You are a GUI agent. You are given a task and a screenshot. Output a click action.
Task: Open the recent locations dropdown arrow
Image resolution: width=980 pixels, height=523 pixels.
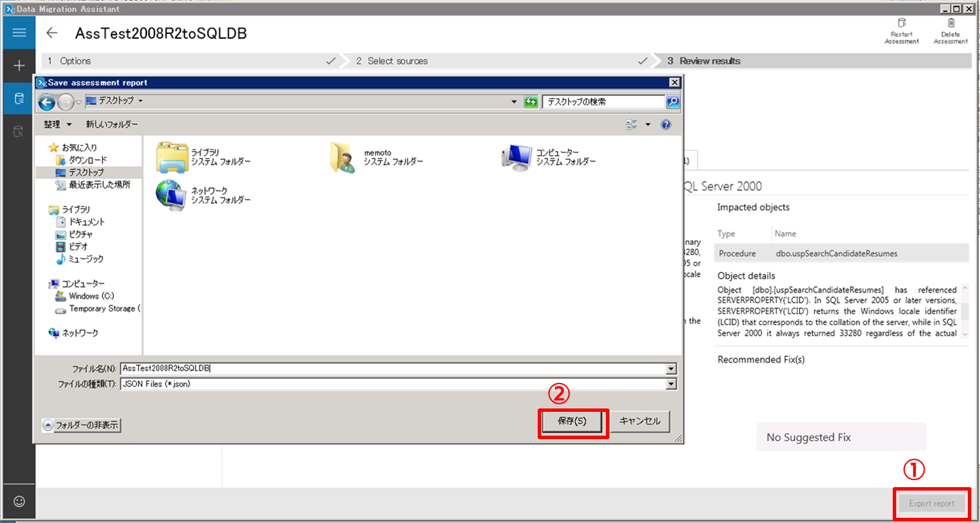click(x=79, y=102)
